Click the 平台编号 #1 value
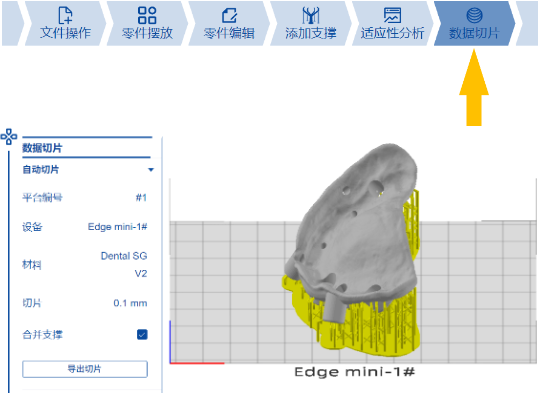Screen dimensions: 540x393 point(141,197)
